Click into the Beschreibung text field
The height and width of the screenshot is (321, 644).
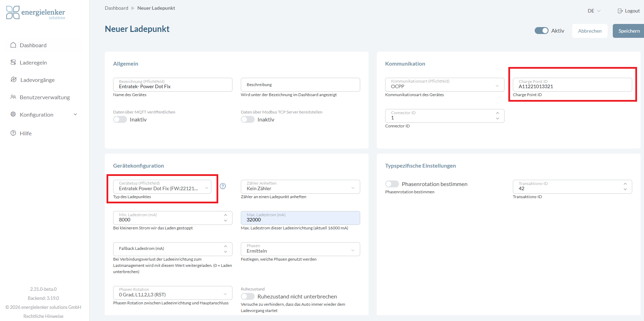pos(300,85)
